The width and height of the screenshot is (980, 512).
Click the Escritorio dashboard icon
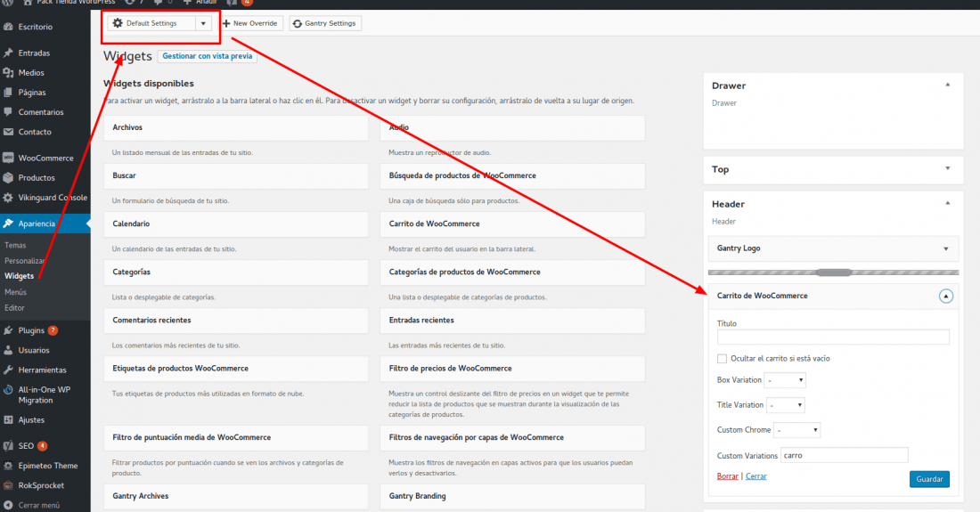click(x=8, y=27)
